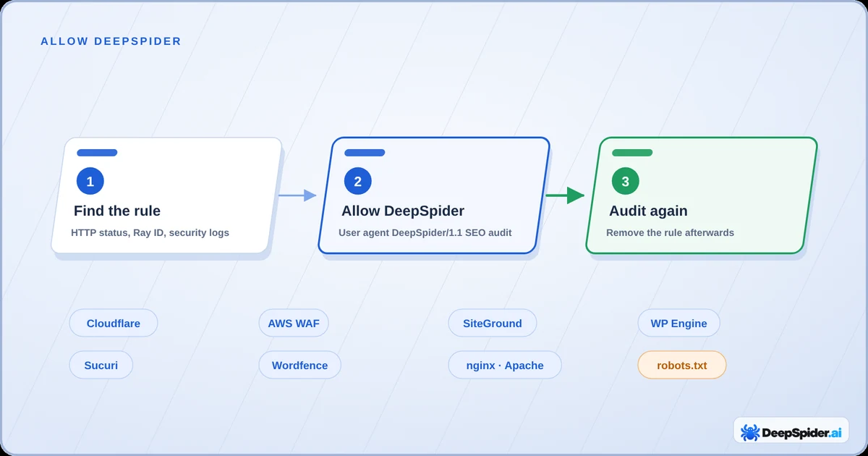Click the text HTTP status, Ray ID, security logs
This screenshot has height=456, width=868.
[x=150, y=232]
